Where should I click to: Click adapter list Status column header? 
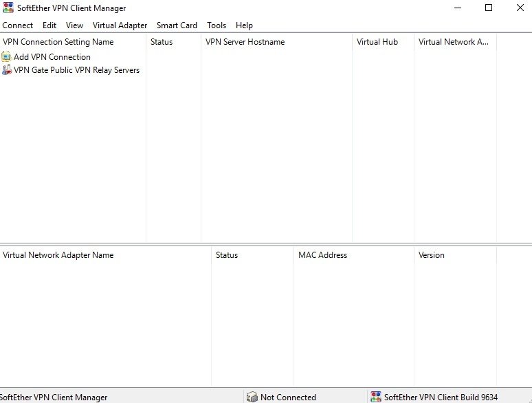click(x=252, y=255)
